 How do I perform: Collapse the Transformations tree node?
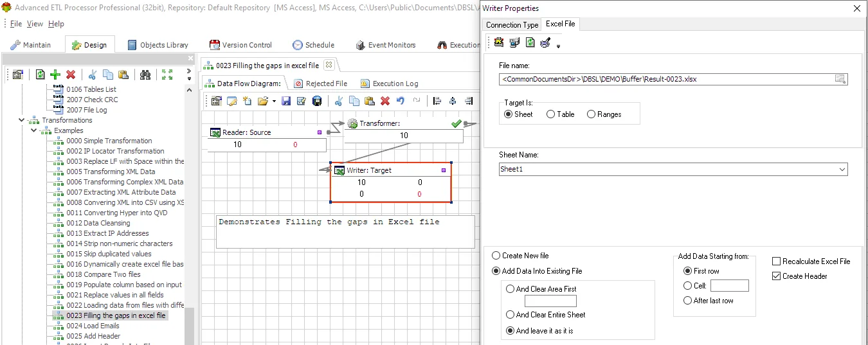point(22,120)
